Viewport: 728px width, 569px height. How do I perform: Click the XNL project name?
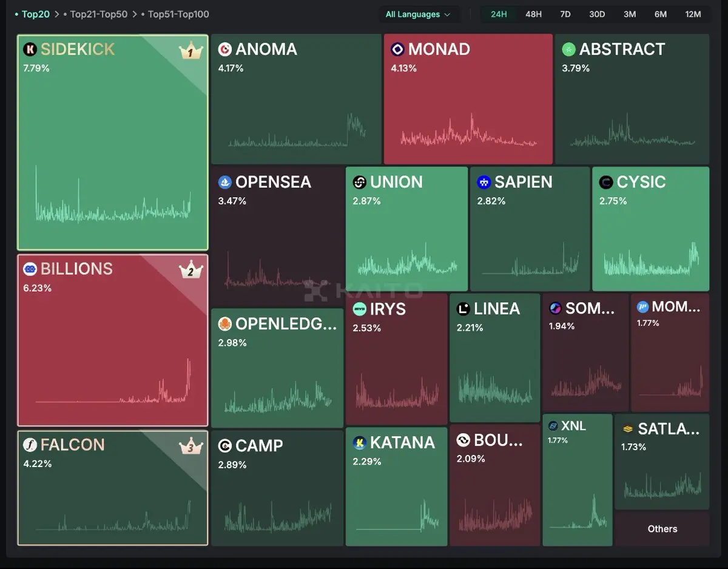click(574, 426)
